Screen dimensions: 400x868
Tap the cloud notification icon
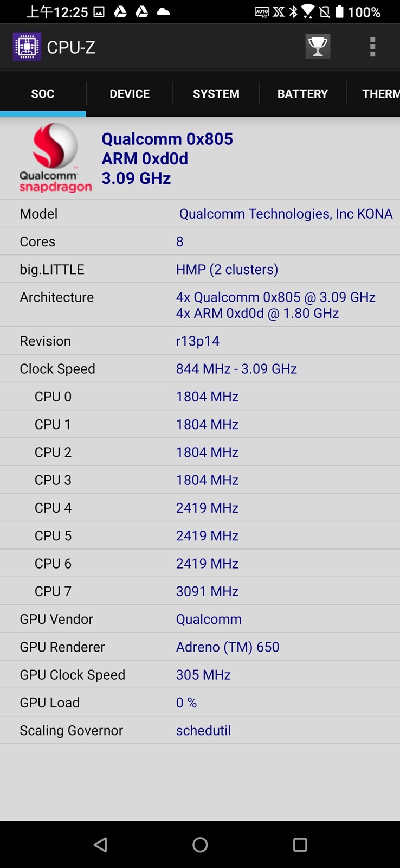[163, 12]
